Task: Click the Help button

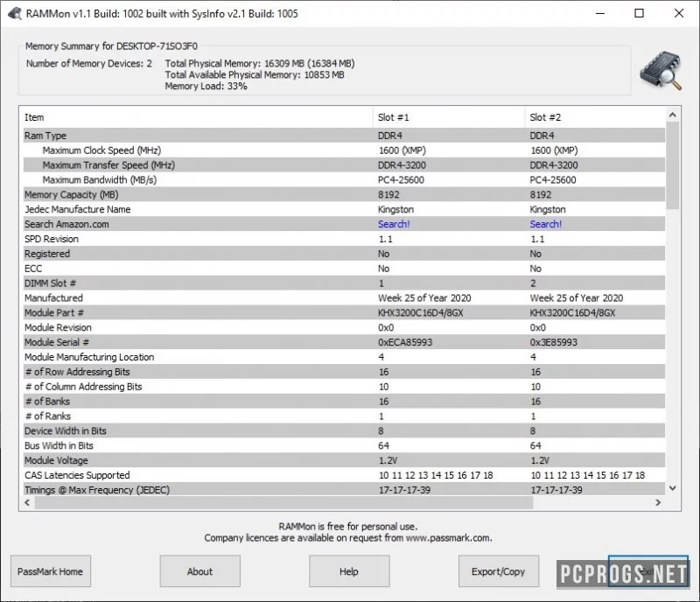Action: point(349,571)
